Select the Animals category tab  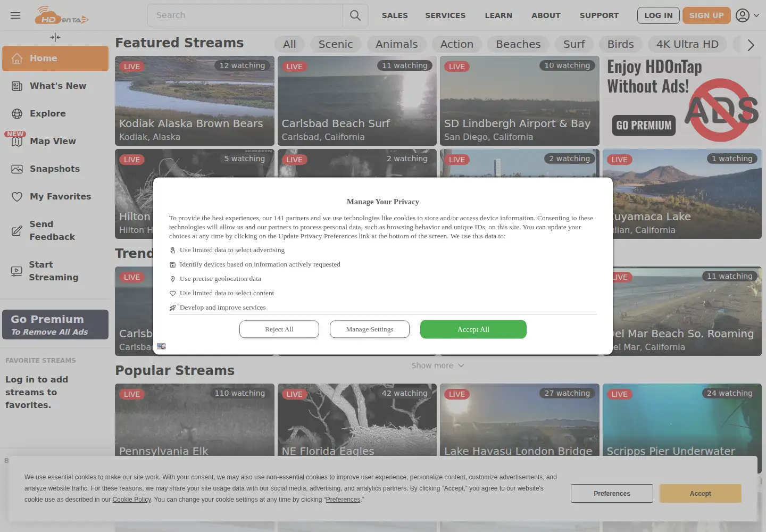tap(397, 44)
